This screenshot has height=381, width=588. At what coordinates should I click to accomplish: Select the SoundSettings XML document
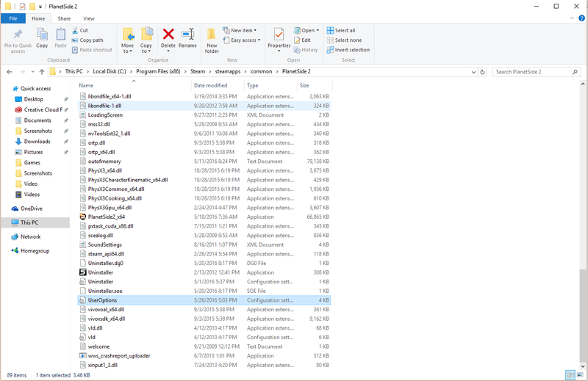click(204, 244)
